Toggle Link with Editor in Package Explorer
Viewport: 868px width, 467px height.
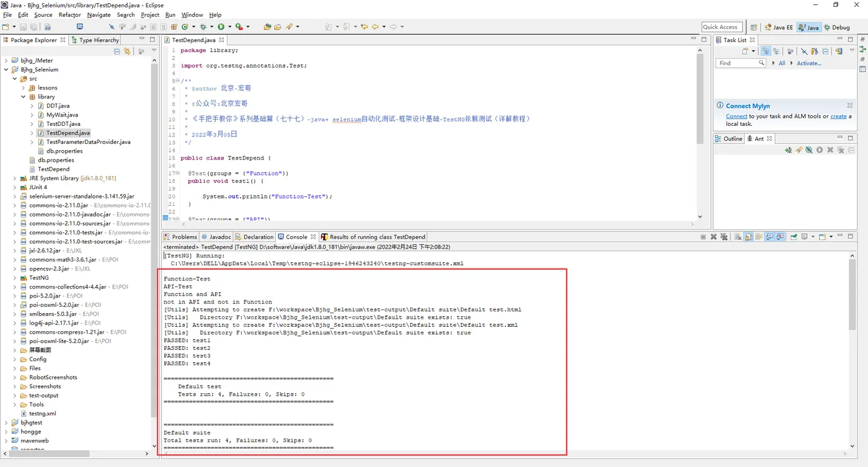click(127, 51)
